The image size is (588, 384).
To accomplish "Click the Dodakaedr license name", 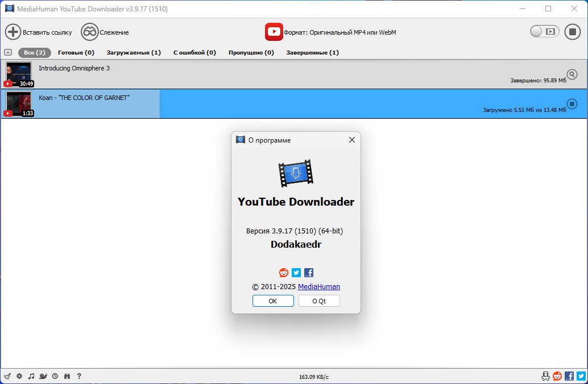I will [x=296, y=244].
